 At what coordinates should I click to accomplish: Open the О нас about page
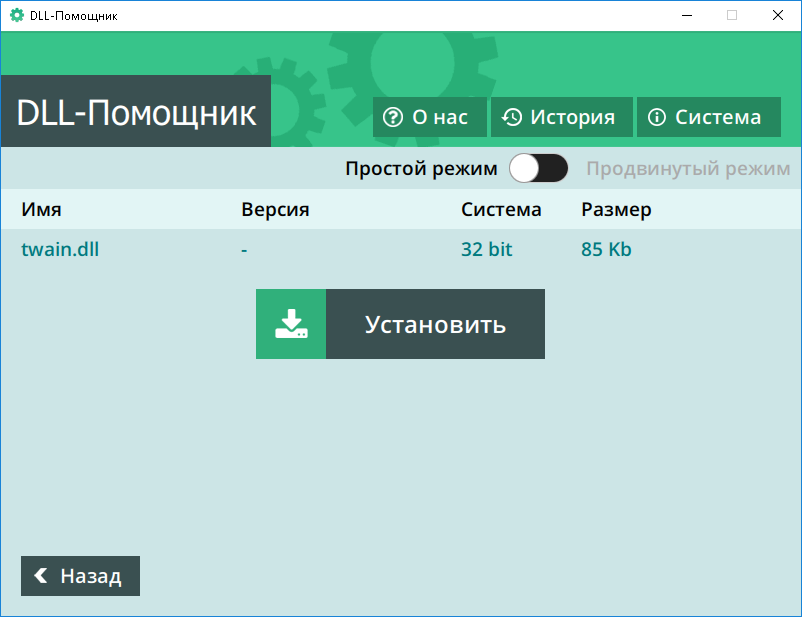click(x=430, y=117)
